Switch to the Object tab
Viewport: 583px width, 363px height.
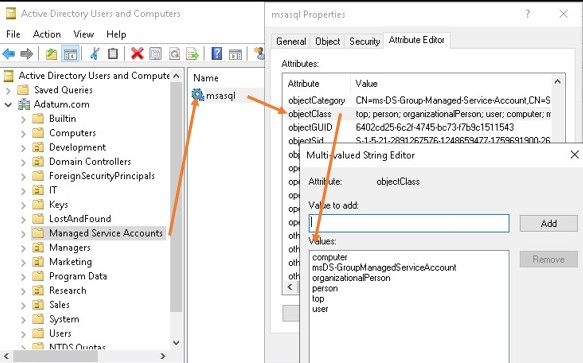328,41
